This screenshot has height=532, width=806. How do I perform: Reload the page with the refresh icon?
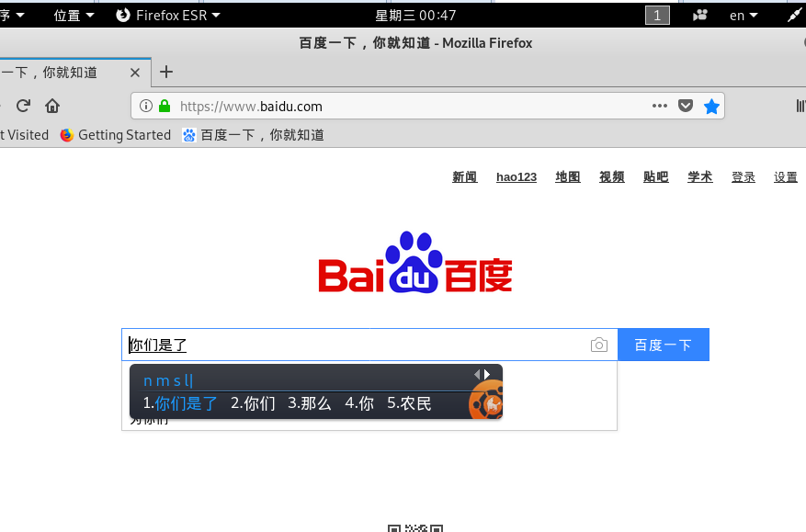(23, 106)
